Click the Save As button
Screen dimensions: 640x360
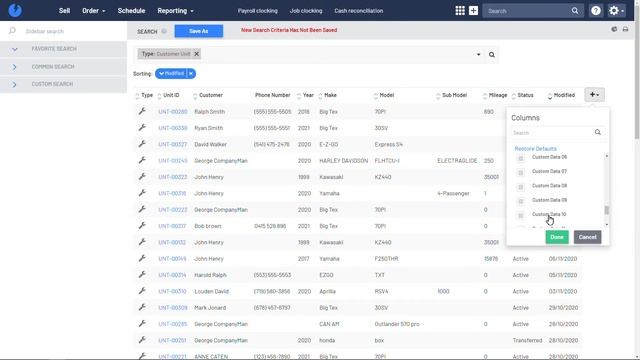tap(199, 31)
